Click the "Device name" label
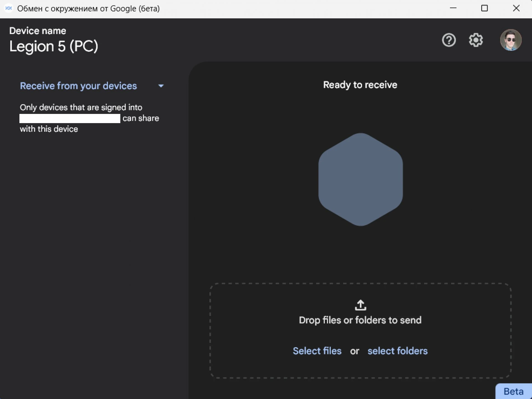Screen dimensions: 532x399 point(38,31)
